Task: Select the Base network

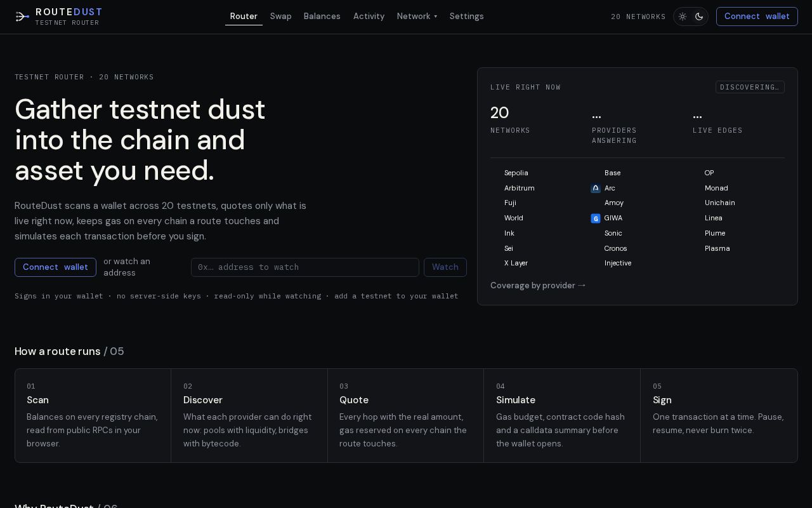Action: point(612,173)
